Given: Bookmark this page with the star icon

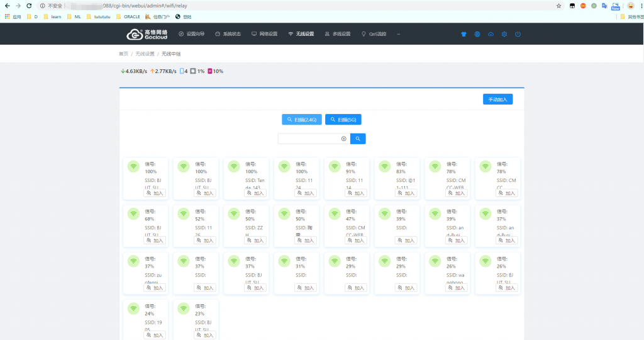Looking at the screenshot, I should click(x=558, y=6).
